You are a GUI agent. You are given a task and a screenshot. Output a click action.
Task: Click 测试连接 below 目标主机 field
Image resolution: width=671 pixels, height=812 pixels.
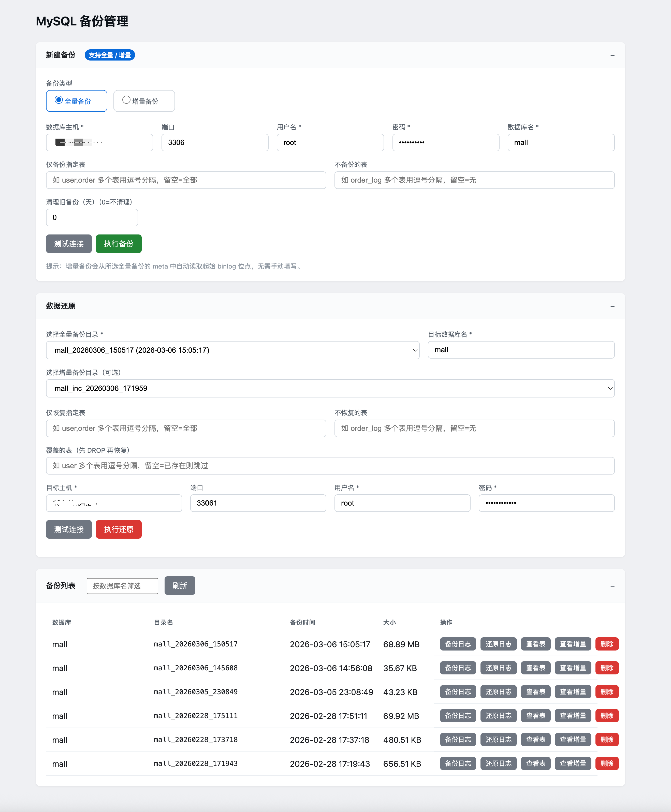[x=69, y=529]
